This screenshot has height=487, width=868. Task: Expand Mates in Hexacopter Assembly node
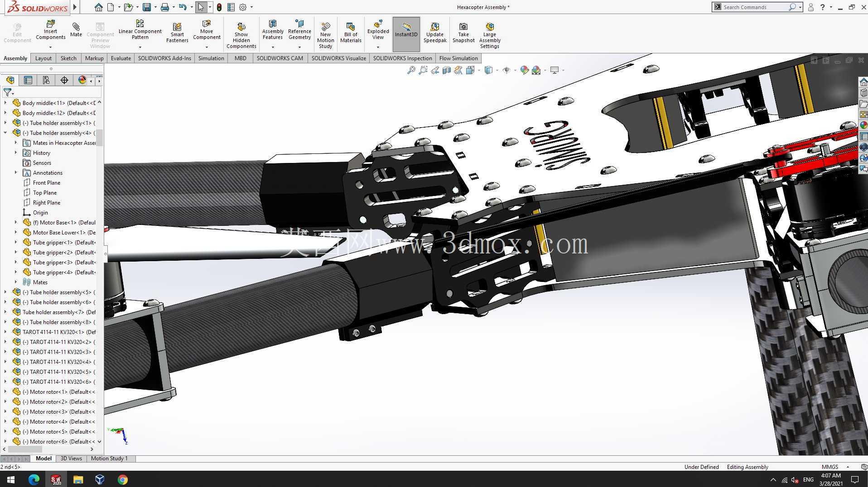pos(16,143)
